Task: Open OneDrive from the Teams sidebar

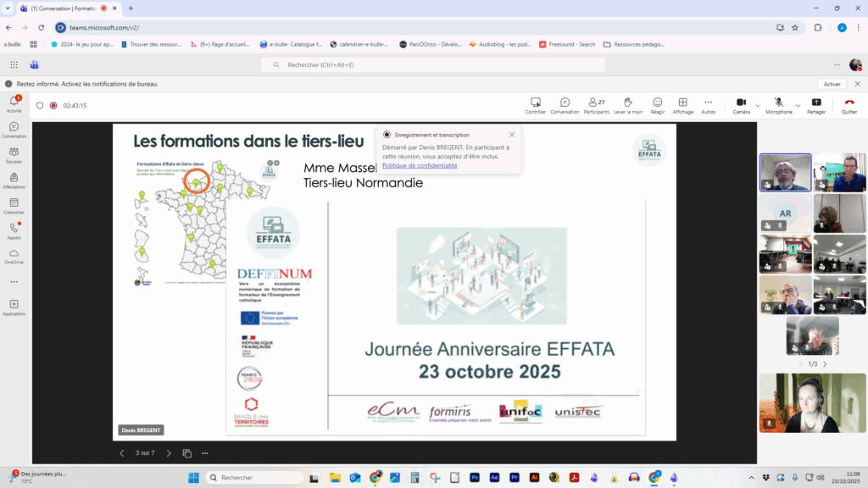Action: pos(14,256)
